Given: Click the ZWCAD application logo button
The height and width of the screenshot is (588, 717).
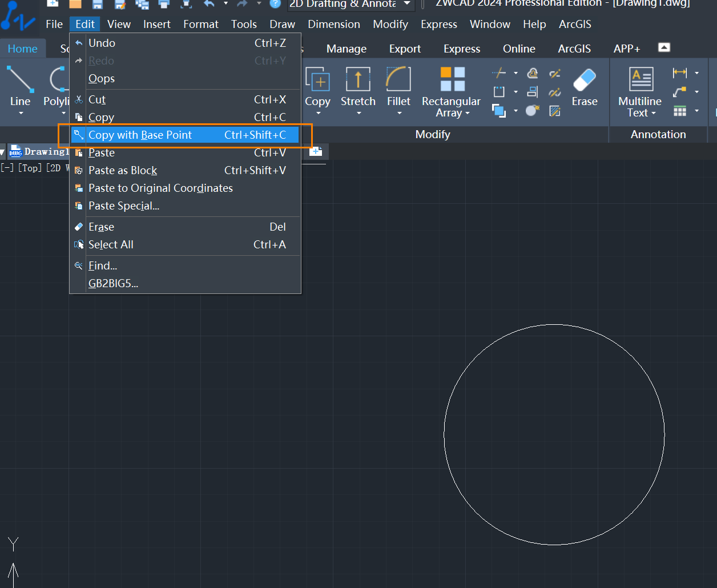Looking at the screenshot, I should pos(18,16).
